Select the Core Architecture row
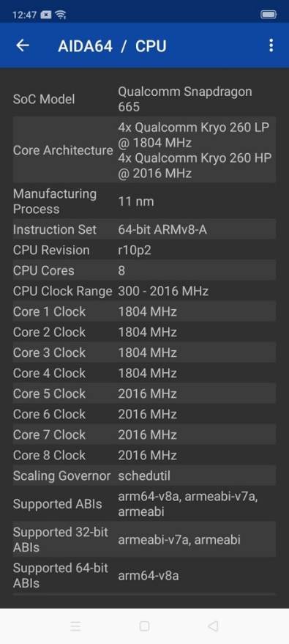 (144, 150)
